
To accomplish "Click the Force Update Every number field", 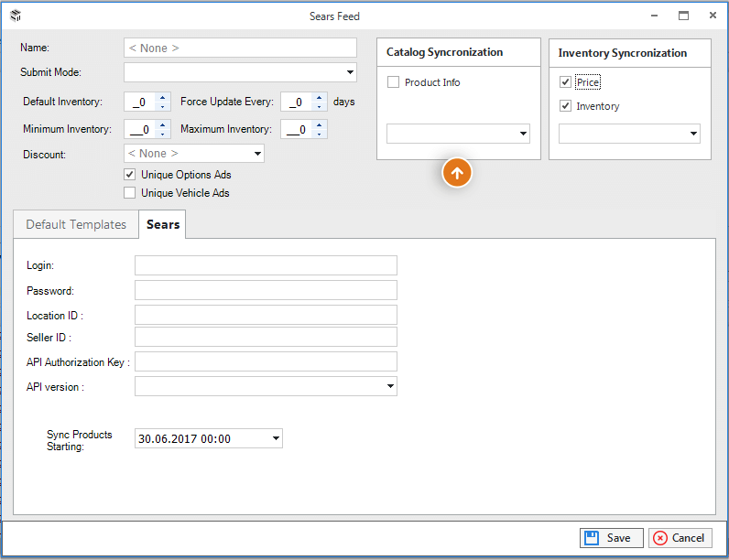I will click(x=297, y=102).
